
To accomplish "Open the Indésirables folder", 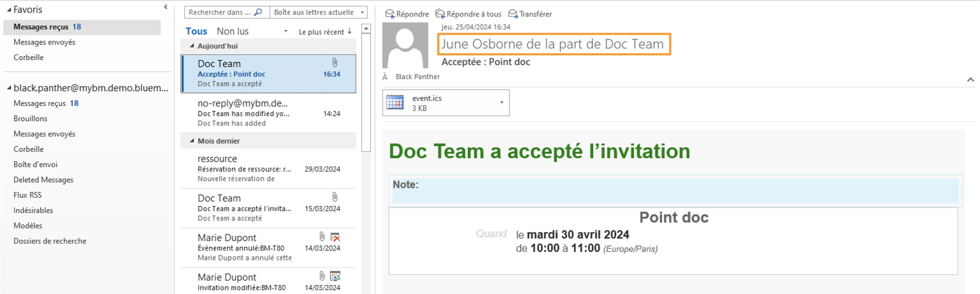I will tap(33, 210).
